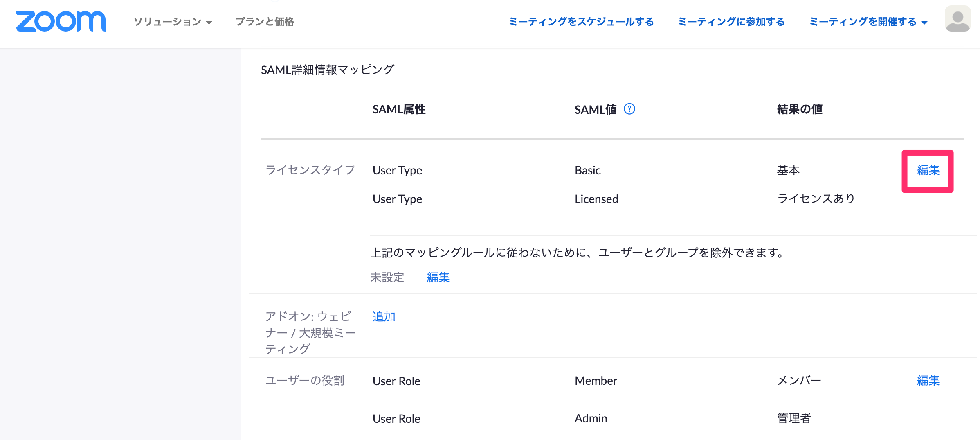Open the user profile avatar
The image size is (980, 440).
(958, 18)
